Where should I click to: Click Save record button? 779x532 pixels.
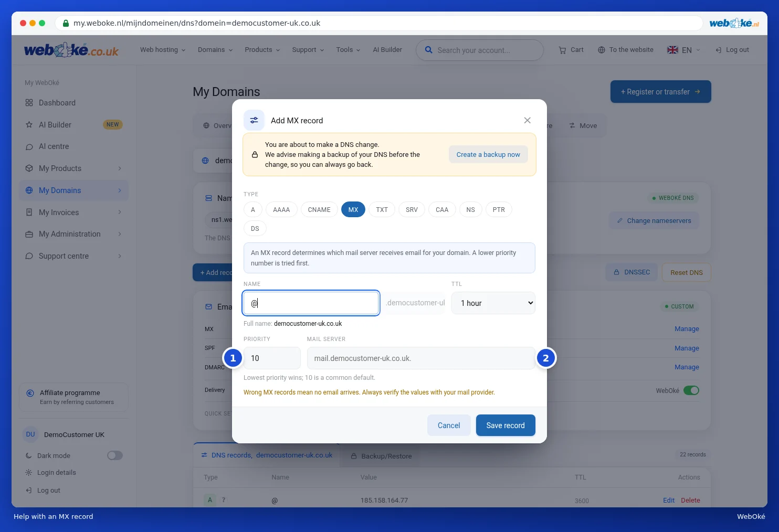pyautogui.click(x=506, y=425)
